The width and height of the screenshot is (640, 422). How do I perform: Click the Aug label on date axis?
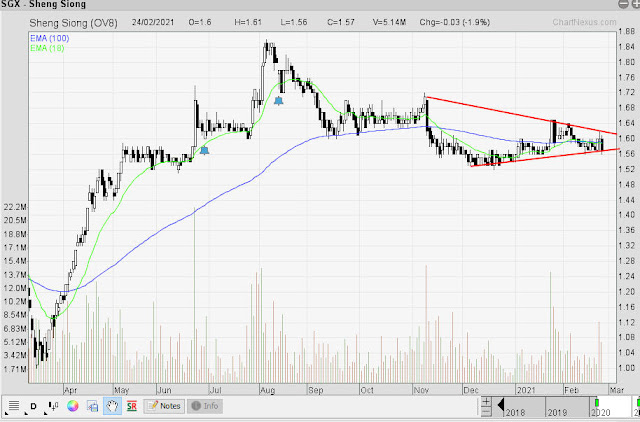tap(267, 390)
